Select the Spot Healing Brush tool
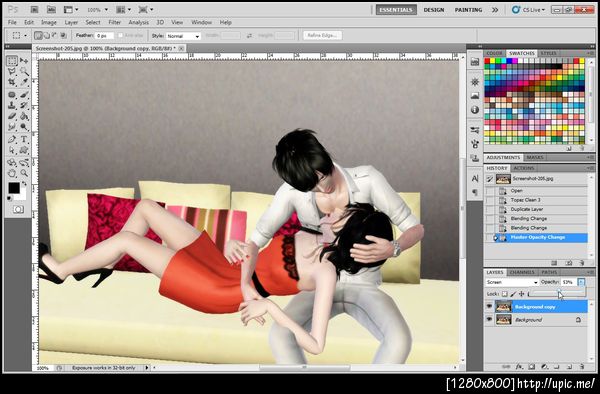Screen dimensions: 600x394 click(12, 94)
